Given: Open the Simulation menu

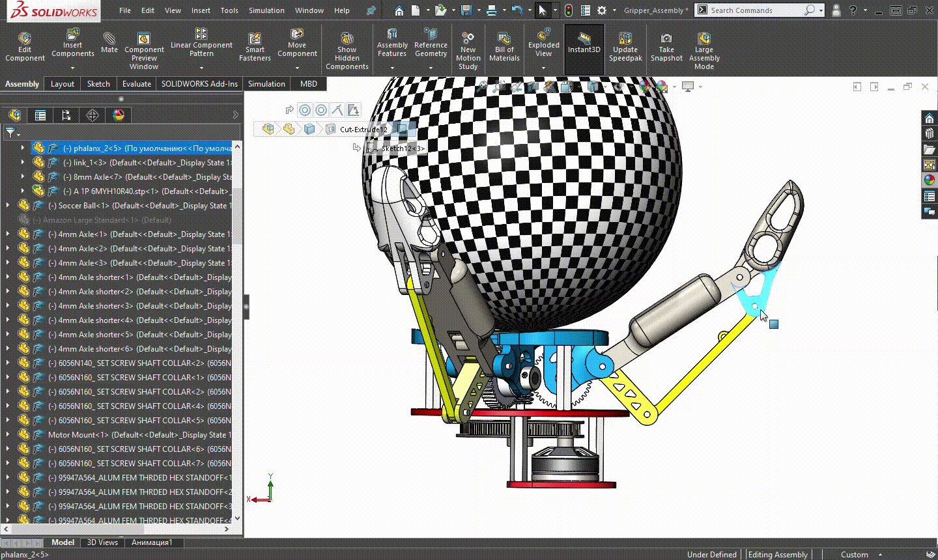Looking at the screenshot, I should pyautogui.click(x=266, y=10).
